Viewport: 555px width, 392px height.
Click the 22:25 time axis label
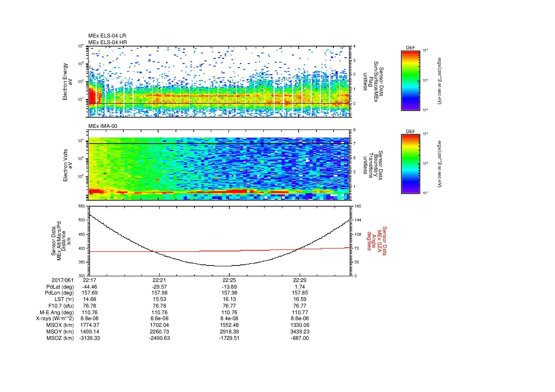pyautogui.click(x=229, y=280)
